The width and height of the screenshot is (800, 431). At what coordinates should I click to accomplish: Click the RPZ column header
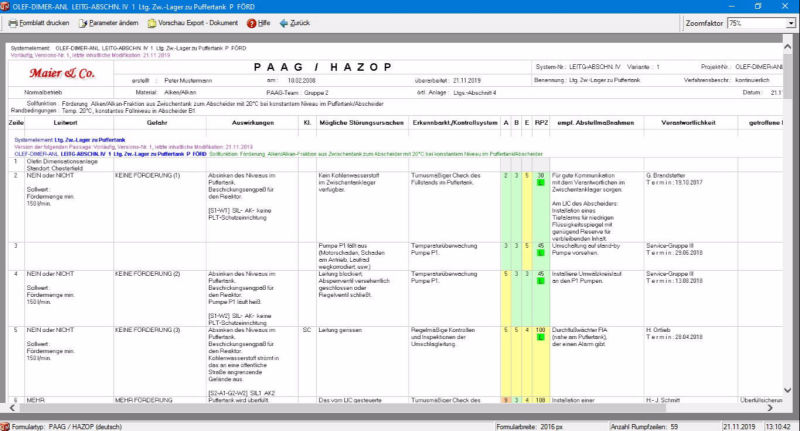click(x=541, y=122)
